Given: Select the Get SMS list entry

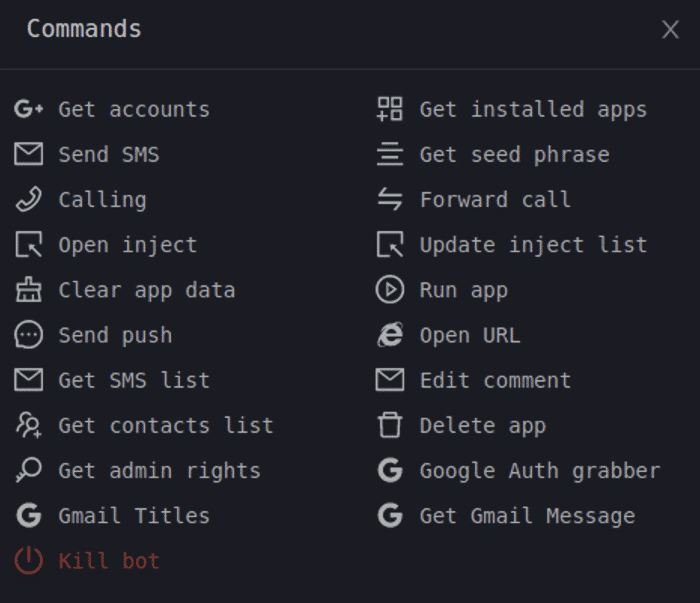Looking at the screenshot, I should [x=133, y=380].
